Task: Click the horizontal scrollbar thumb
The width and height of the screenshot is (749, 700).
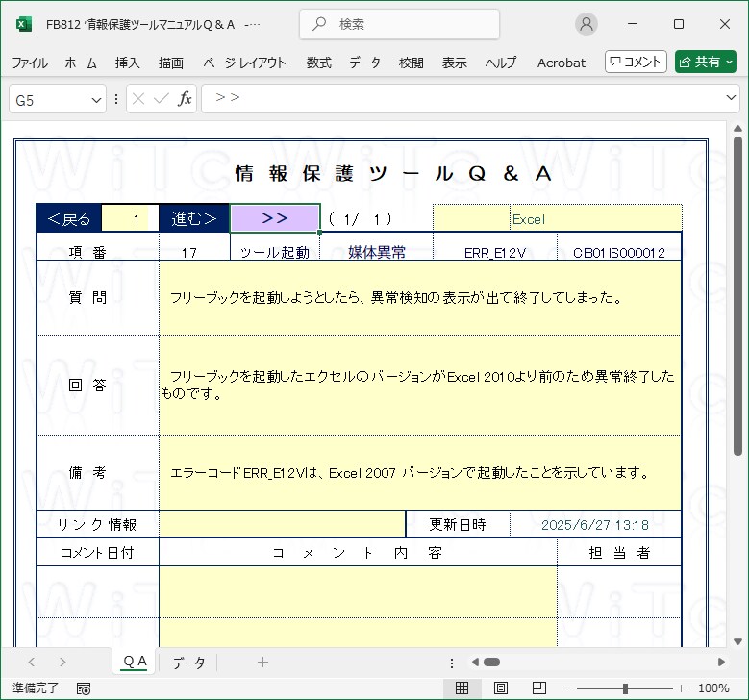Action: 491,662
